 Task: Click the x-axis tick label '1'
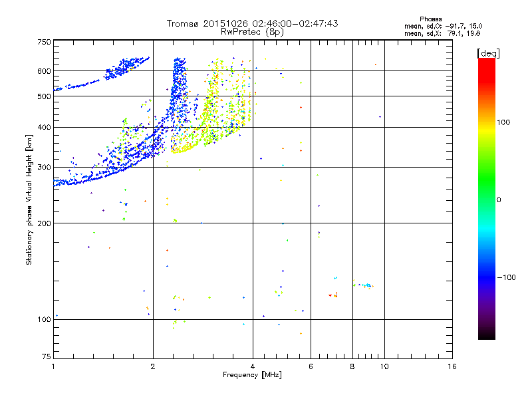tap(53, 366)
